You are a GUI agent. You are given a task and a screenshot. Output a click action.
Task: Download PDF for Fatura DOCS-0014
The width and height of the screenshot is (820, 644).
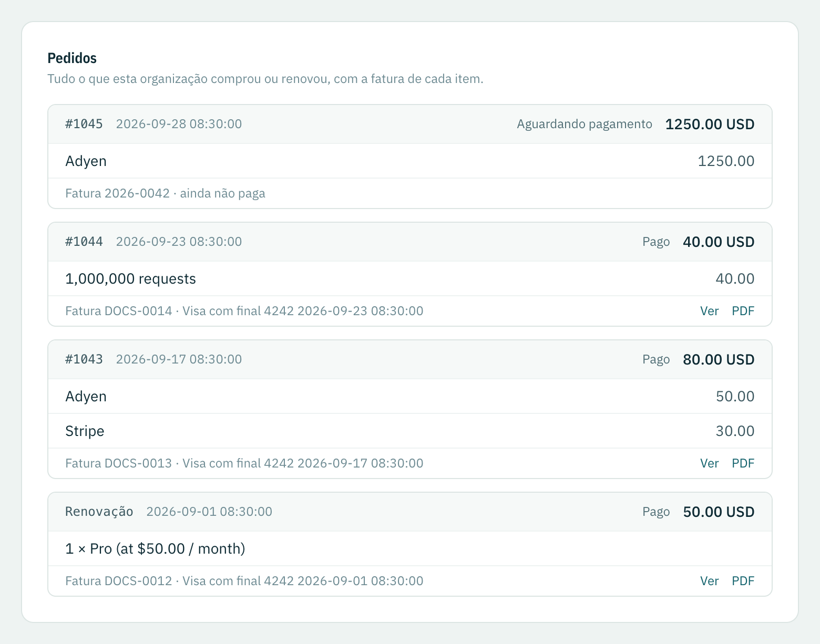(743, 311)
